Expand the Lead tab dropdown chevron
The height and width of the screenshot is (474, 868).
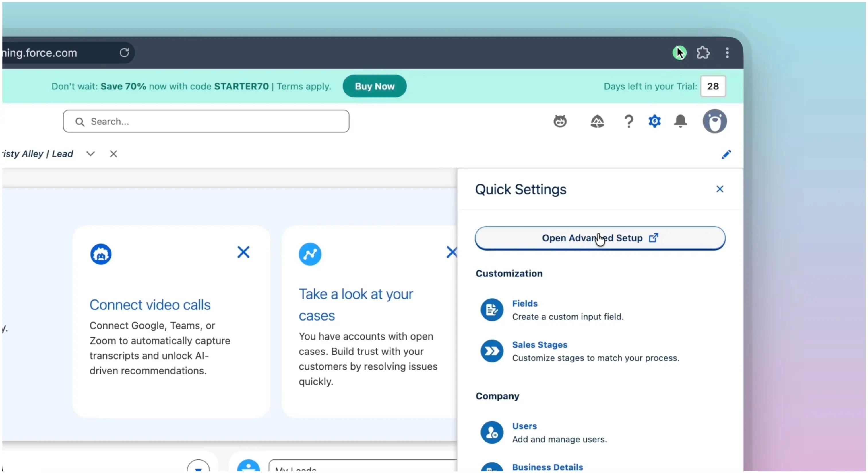click(x=90, y=154)
